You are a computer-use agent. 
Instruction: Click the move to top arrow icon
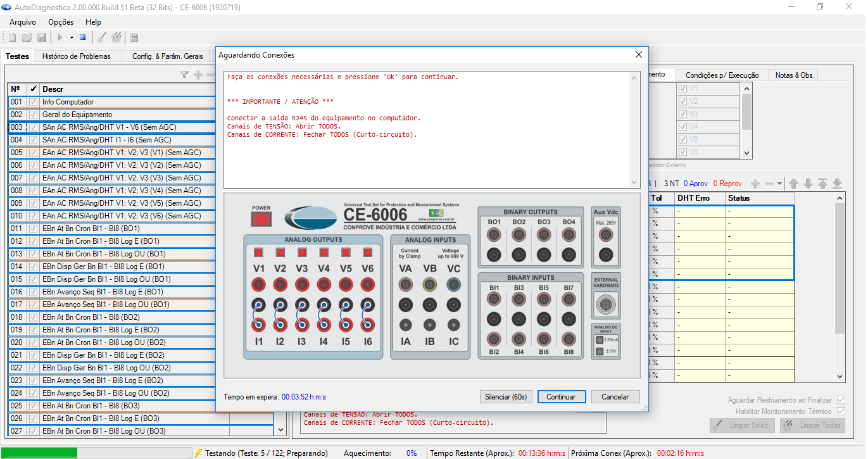coord(822,184)
